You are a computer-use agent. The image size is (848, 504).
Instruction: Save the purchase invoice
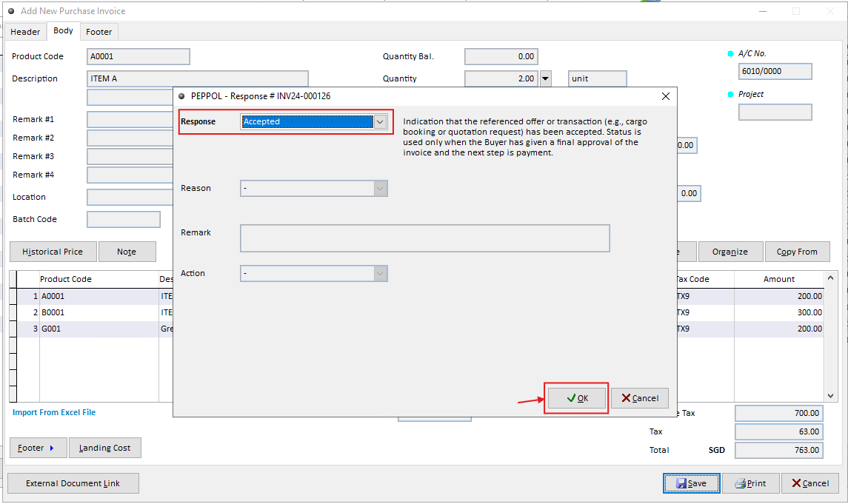[692, 483]
